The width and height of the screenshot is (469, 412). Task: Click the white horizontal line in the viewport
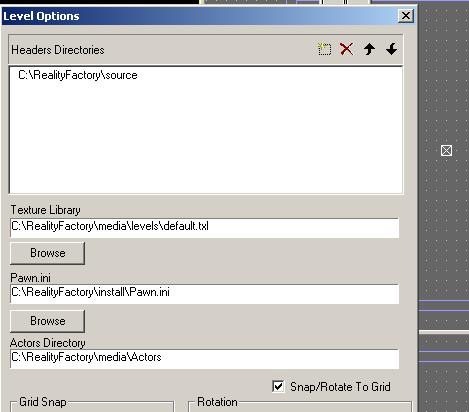(444, 332)
